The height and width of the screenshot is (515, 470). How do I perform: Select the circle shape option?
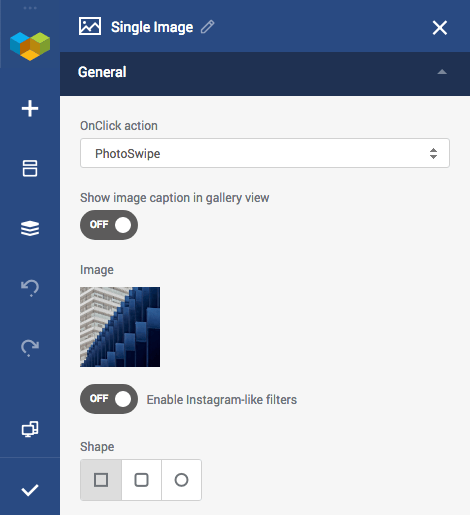click(181, 480)
